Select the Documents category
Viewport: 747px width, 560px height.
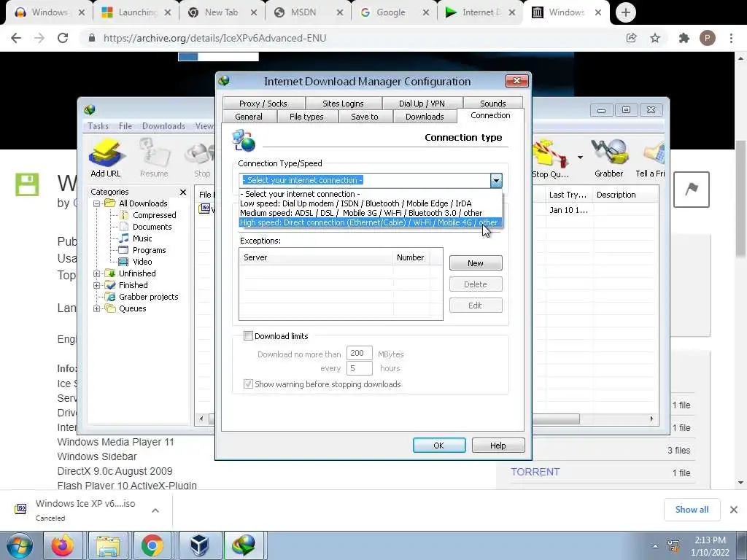(x=152, y=227)
